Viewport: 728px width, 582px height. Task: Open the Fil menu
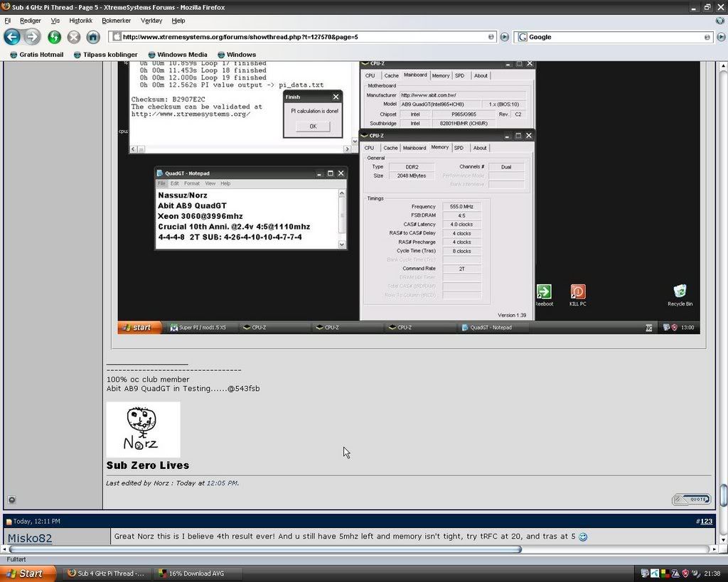7,21
